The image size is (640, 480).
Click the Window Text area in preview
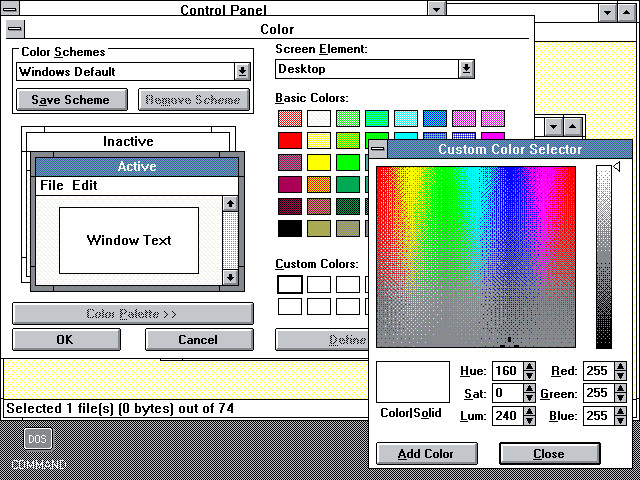click(x=129, y=240)
